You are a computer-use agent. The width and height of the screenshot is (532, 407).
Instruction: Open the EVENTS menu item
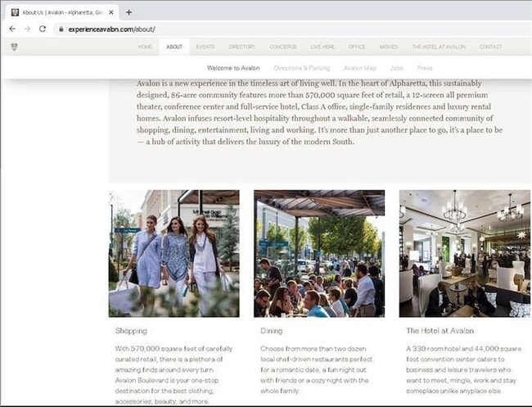(205, 47)
